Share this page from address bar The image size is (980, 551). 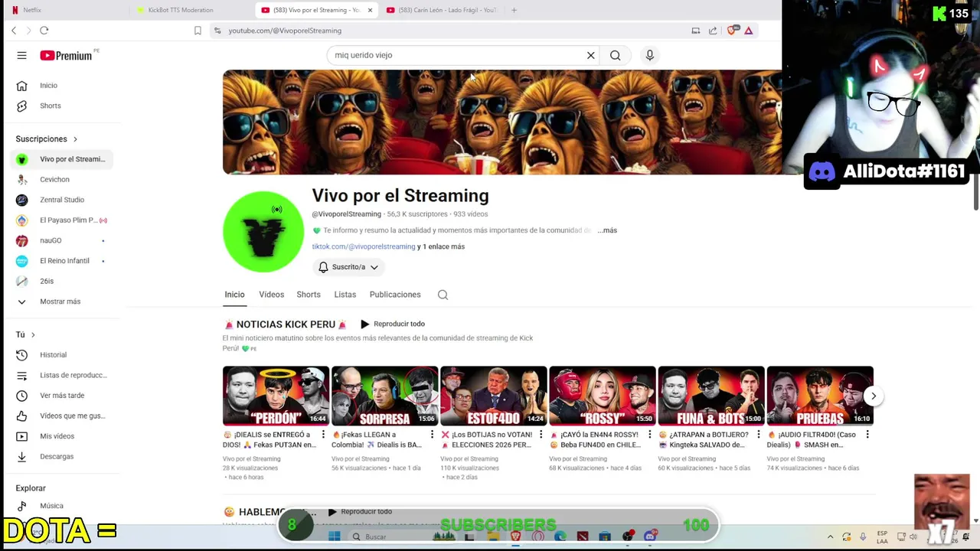713,31
